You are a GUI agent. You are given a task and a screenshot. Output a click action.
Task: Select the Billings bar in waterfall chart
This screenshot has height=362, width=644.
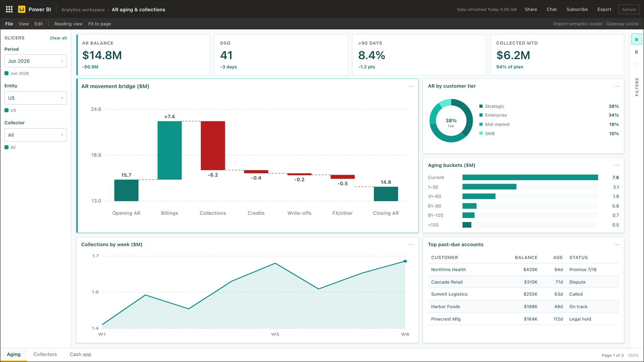pos(169,150)
